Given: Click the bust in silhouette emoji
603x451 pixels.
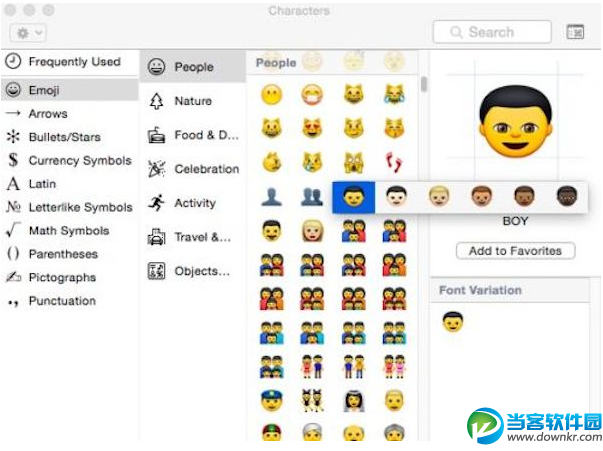Looking at the screenshot, I should click(x=271, y=196).
